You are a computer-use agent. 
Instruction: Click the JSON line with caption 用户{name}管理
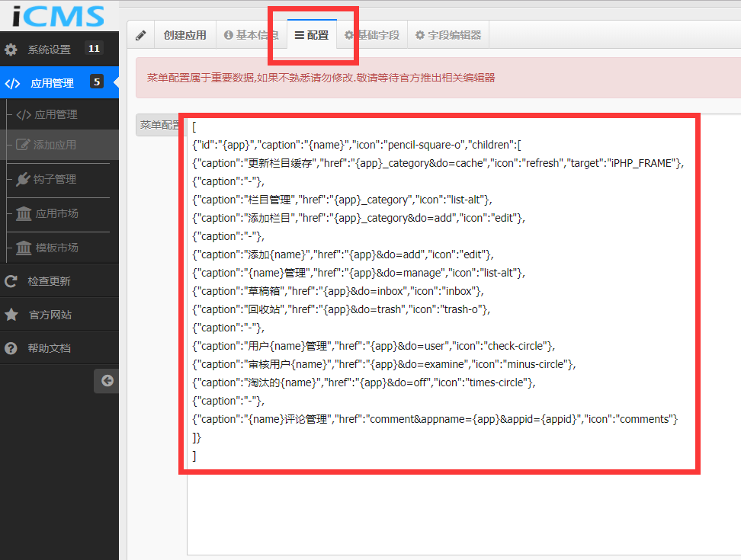374,346
